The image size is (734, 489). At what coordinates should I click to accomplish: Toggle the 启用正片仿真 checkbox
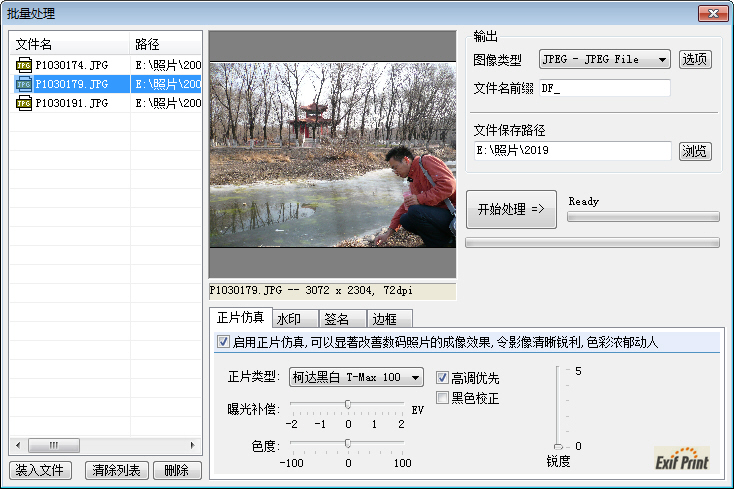pos(223,342)
